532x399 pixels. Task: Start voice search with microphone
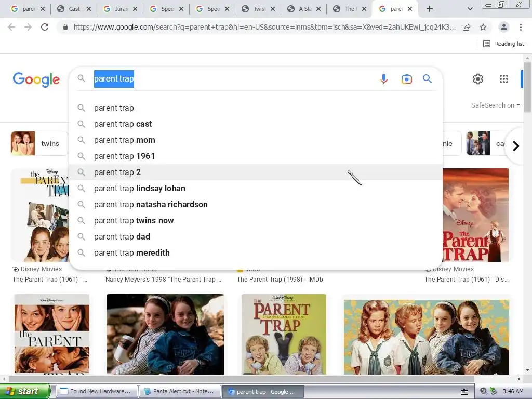(x=384, y=79)
